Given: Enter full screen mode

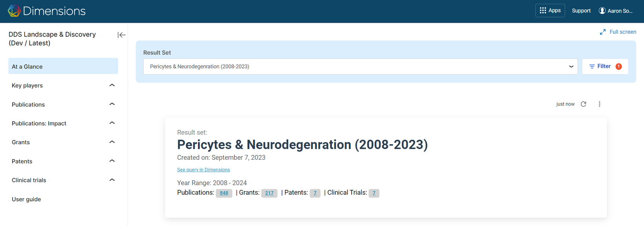Looking at the screenshot, I should (618, 32).
